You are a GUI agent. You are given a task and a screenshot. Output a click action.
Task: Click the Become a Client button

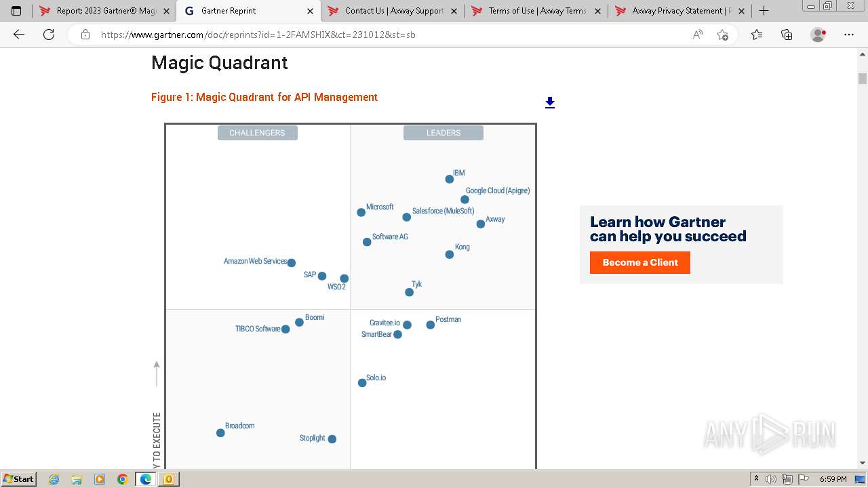(x=639, y=262)
